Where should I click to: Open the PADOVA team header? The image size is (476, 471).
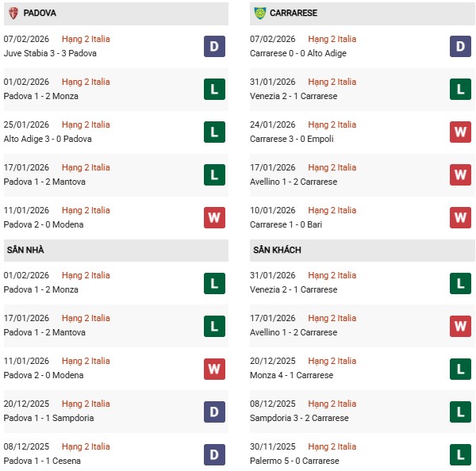click(40, 13)
